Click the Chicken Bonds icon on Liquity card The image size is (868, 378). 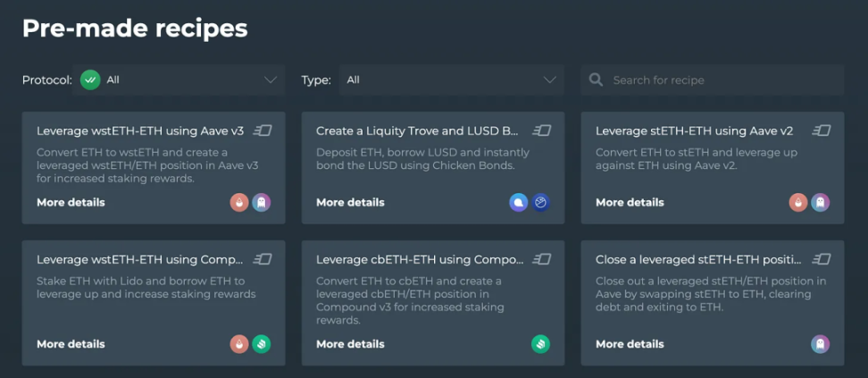pyautogui.click(x=541, y=203)
